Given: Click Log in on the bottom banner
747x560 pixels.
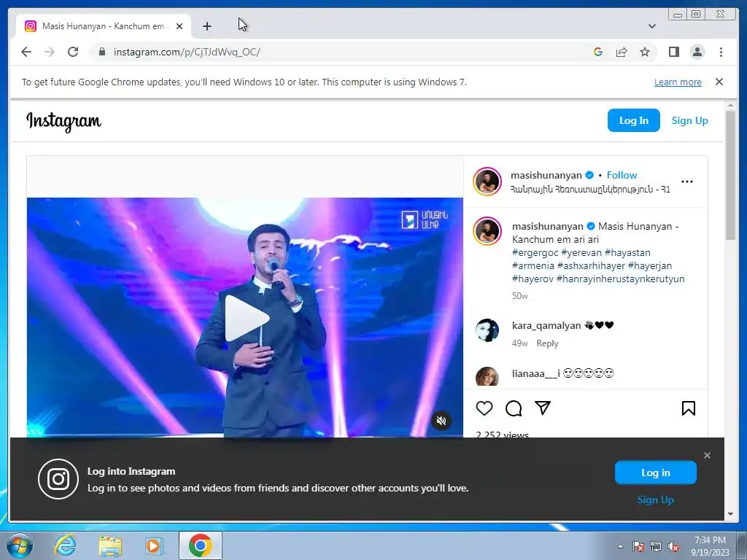Looking at the screenshot, I should coord(656,472).
